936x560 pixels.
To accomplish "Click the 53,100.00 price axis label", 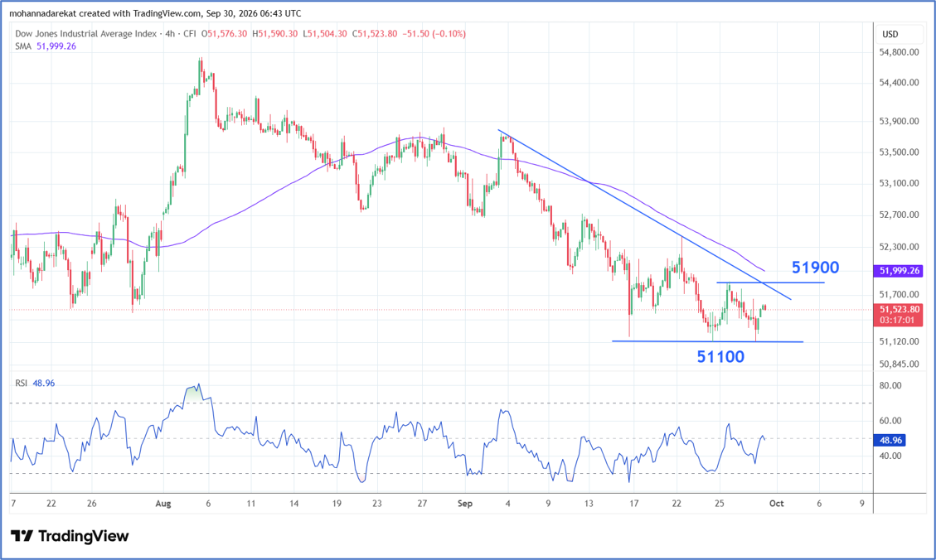I will (899, 183).
